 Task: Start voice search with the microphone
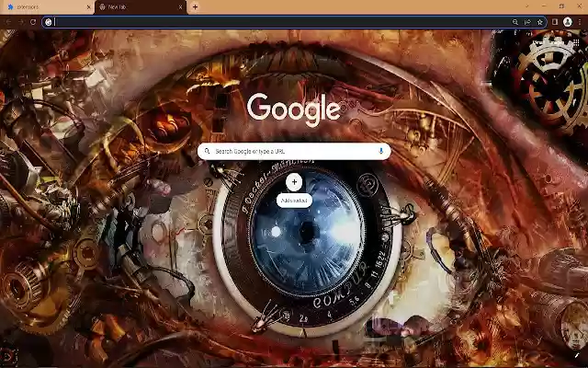(x=381, y=151)
